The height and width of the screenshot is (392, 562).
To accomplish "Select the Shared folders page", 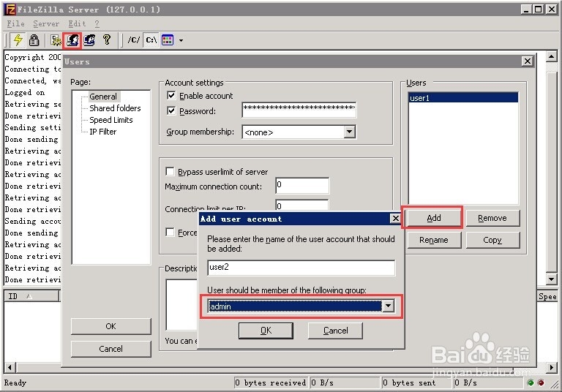I will [115, 108].
